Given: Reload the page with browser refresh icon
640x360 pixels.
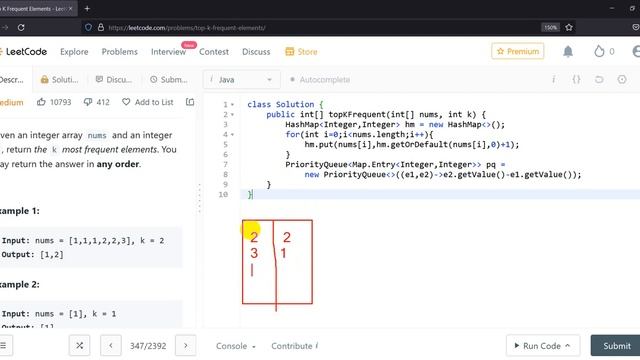Looking at the screenshot, I should click(x=21, y=28).
